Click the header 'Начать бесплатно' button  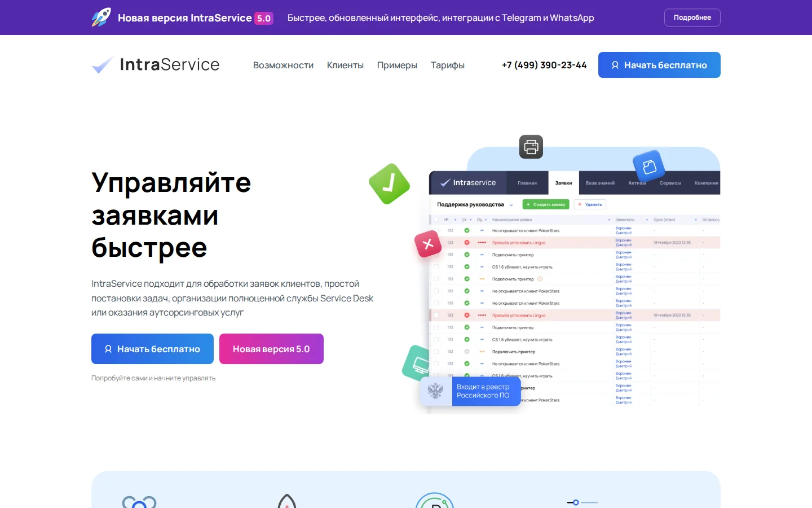click(x=659, y=65)
